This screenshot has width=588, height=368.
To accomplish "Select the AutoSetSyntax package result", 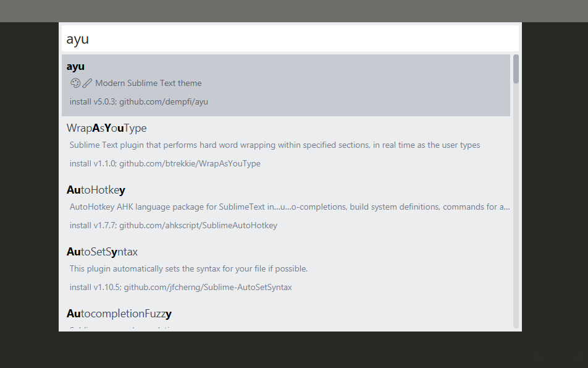I will tap(286, 271).
